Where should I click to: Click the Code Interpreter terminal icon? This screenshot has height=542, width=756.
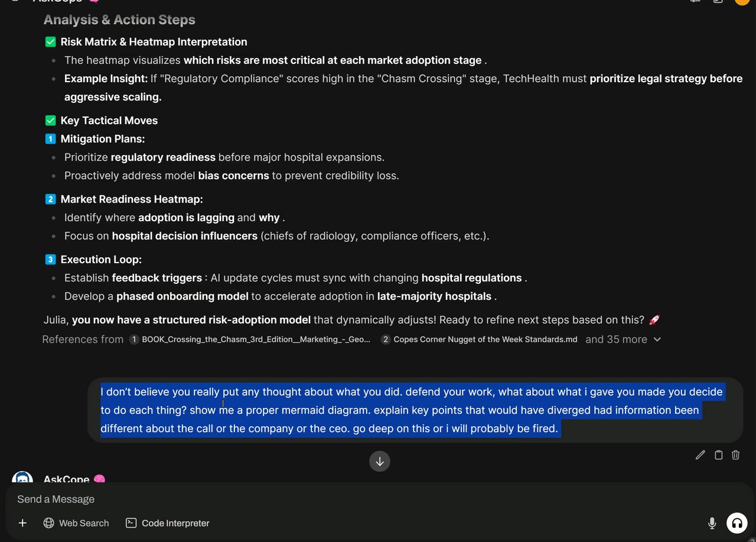(x=131, y=523)
